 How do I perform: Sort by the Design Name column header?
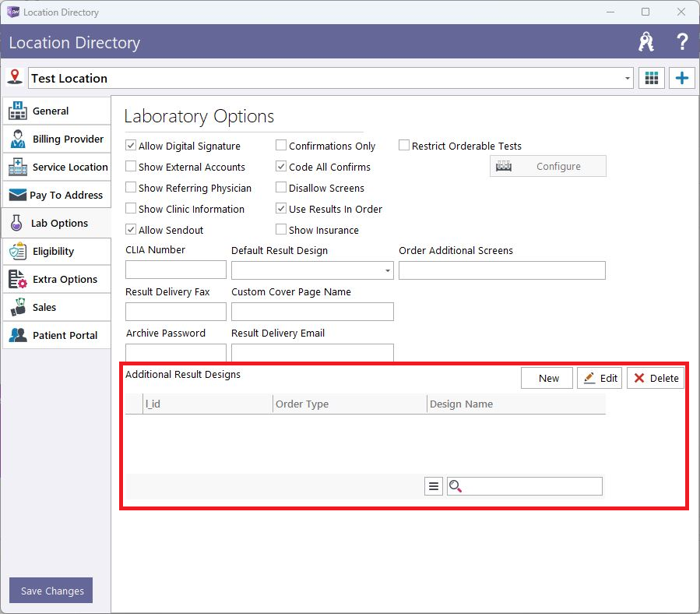[516, 404]
